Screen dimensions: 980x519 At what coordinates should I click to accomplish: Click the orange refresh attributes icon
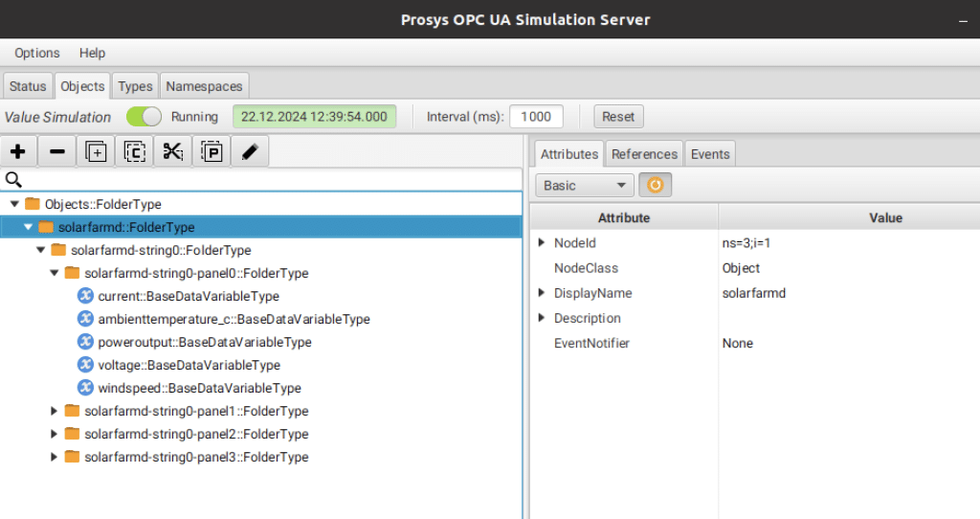655,185
